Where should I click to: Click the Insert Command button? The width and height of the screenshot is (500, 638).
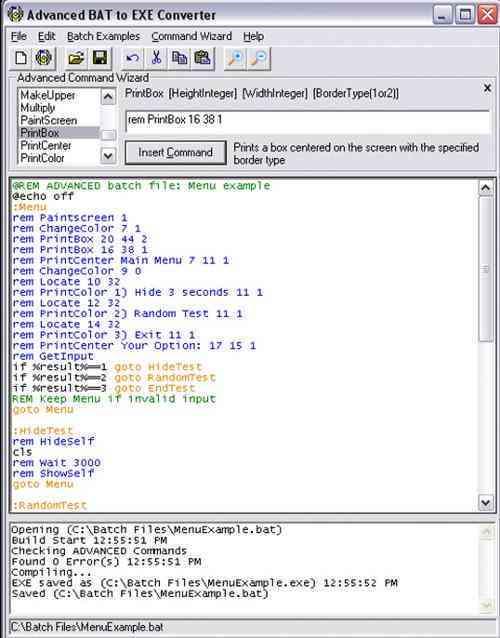pos(175,153)
